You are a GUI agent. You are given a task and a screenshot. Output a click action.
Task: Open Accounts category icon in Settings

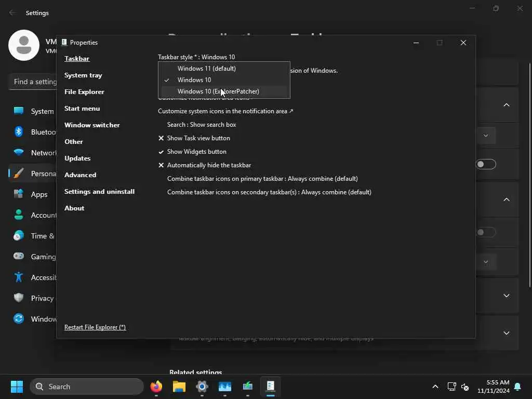tap(19, 215)
